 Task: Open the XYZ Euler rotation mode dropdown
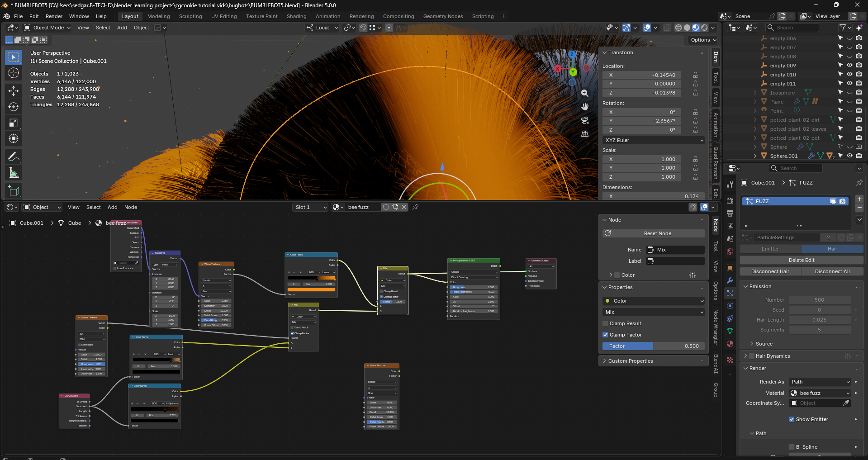tap(654, 140)
